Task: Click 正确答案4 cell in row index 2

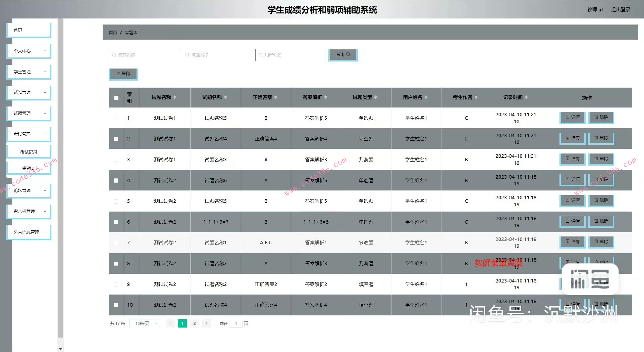Action: tap(266, 139)
